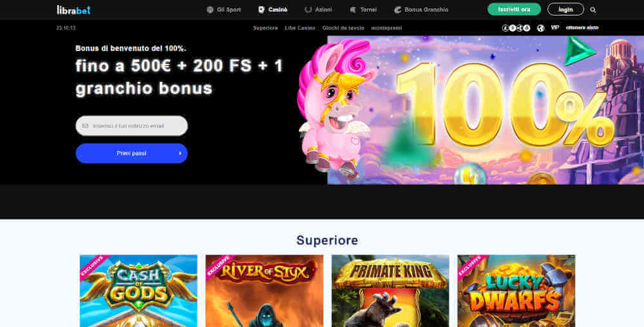Click the ottenere aiuto help link

[x=582, y=28]
